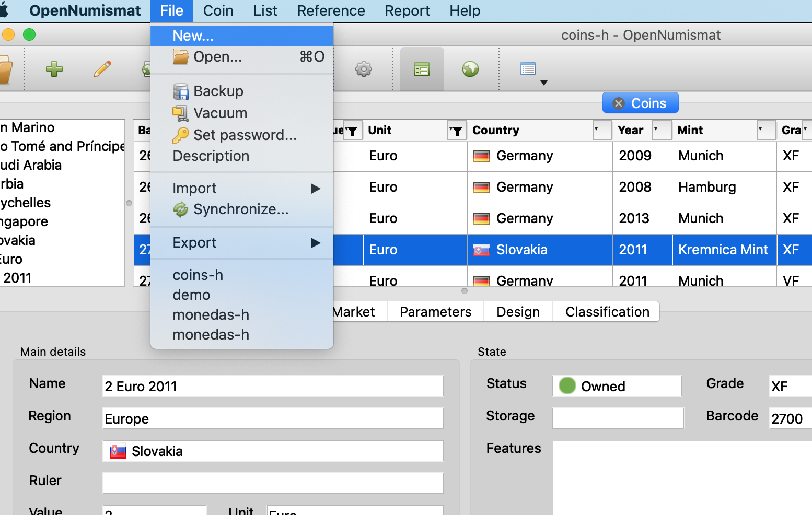Open recent file demo
The image size is (812, 515).
(x=242, y=295)
